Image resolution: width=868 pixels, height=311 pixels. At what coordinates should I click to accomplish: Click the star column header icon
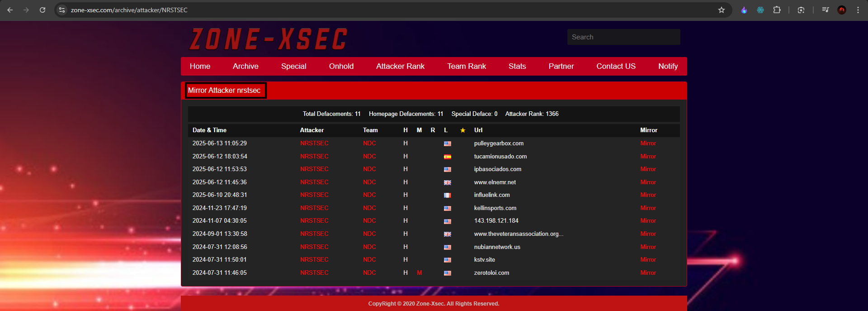pyautogui.click(x=462, y=130)
